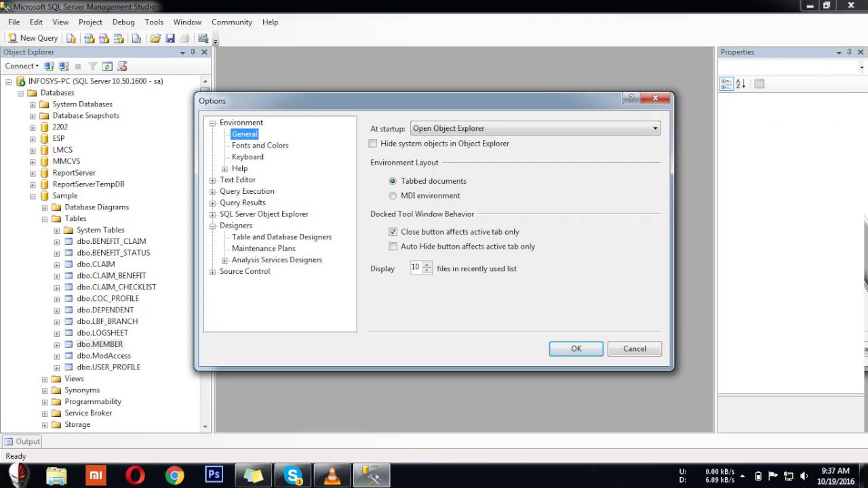Expand the Source Control options node
868x488 pixels.
212,272
